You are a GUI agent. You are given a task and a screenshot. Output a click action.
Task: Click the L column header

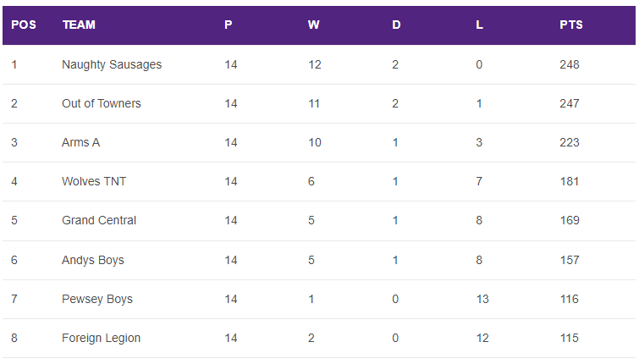(x=479, y=25)
